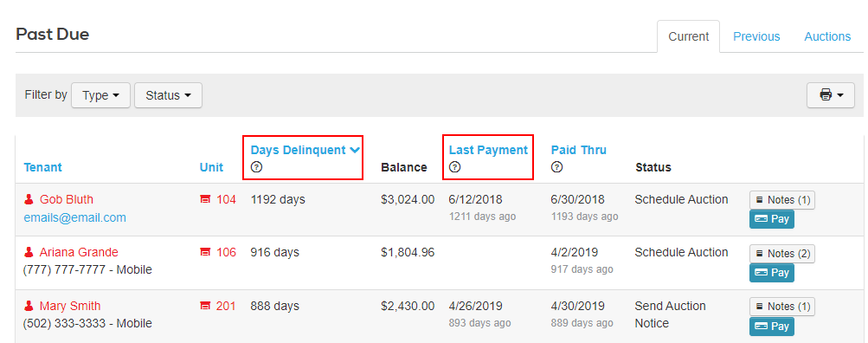The image size is (868, 343).
Task: Open the Status filter dropdown
Action: 168,95
